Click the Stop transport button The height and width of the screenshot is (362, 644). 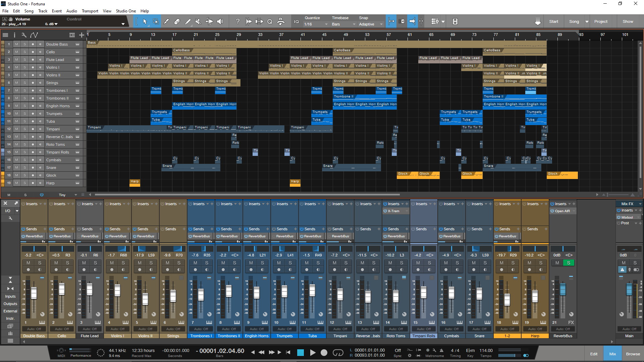pyautogui.click(x=301, y=352)
